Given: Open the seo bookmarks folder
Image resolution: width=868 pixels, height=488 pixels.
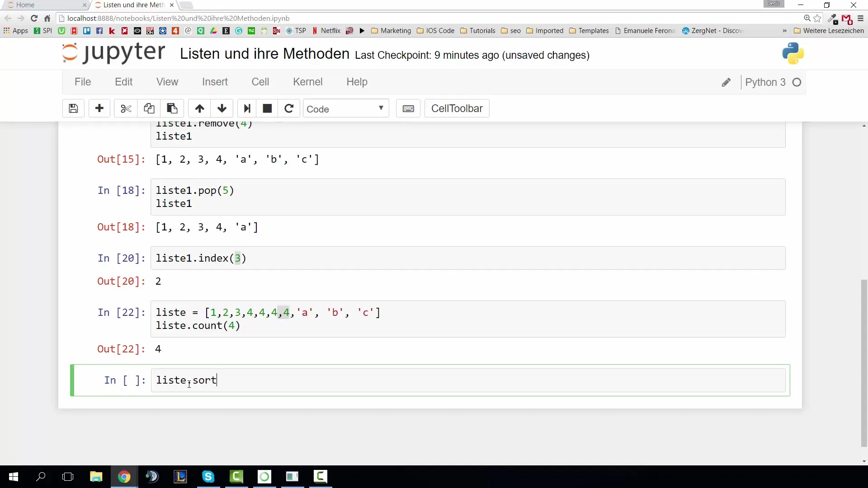Looking at the screenshot, I should click(x=511, y=31).
